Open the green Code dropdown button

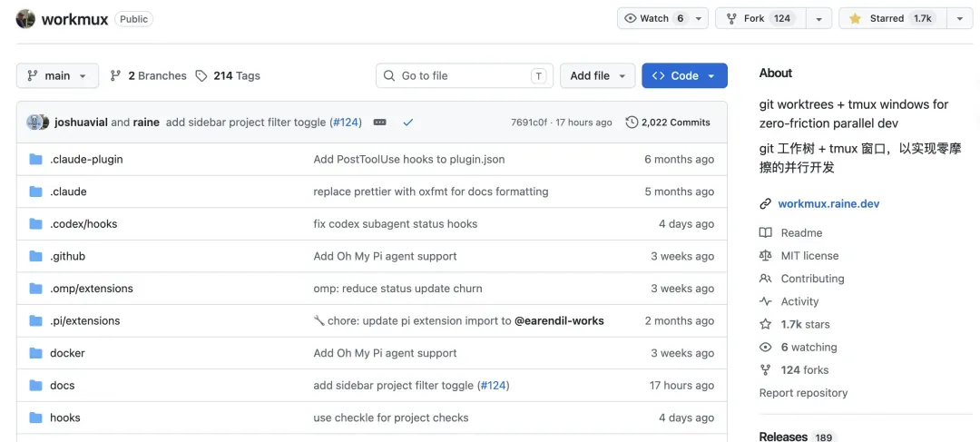pyautogui.click(x=684, y=75)
